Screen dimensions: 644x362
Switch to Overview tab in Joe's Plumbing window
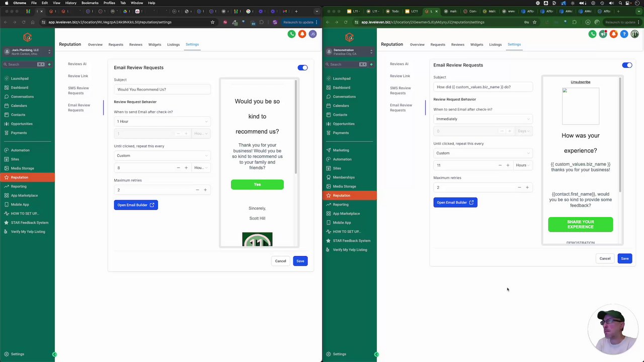pos(95,45)
